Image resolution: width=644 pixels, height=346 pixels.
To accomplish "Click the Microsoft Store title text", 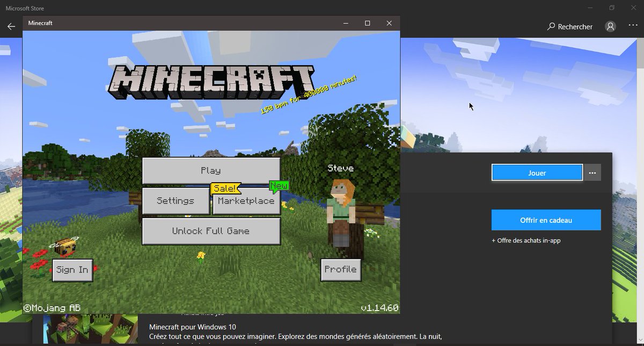I will [x=25, y=8].
